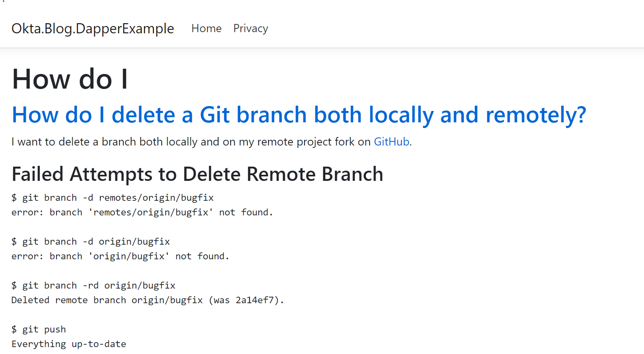Click the Okta.Blog.DapperExample brand link
Viewport: 644px width, 354px height.
click(x=93, y=28)
